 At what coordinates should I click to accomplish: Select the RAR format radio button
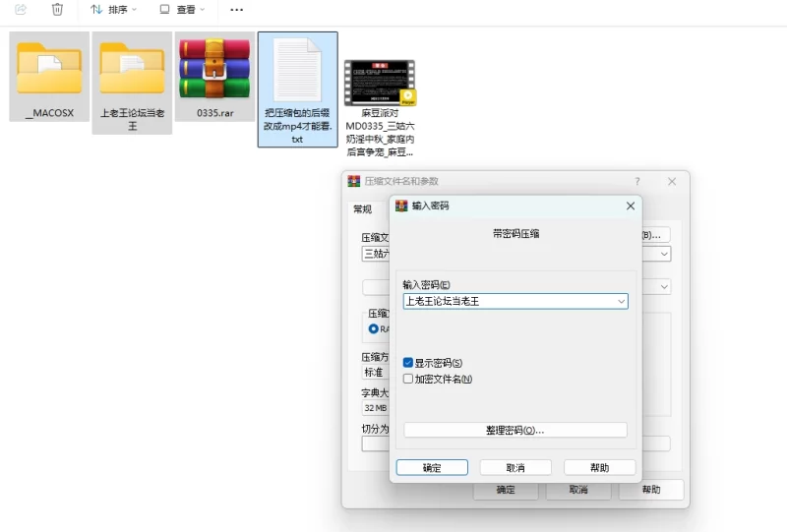[373, 328]
